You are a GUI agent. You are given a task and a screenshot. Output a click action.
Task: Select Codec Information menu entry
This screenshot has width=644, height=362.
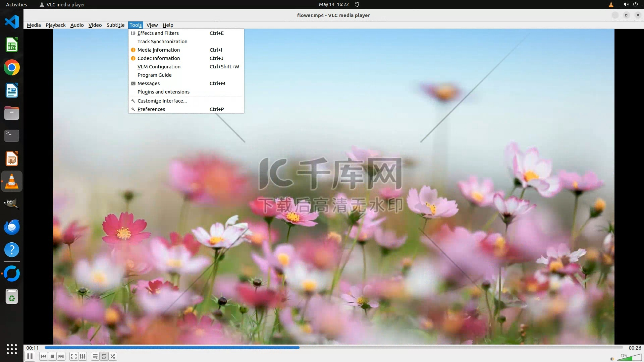pos(158,58)
